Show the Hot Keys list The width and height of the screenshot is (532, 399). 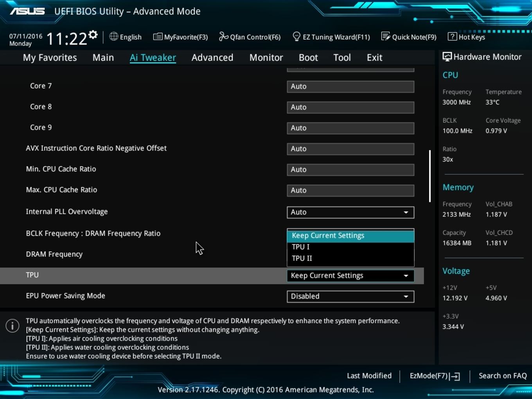tap(472, 37)
